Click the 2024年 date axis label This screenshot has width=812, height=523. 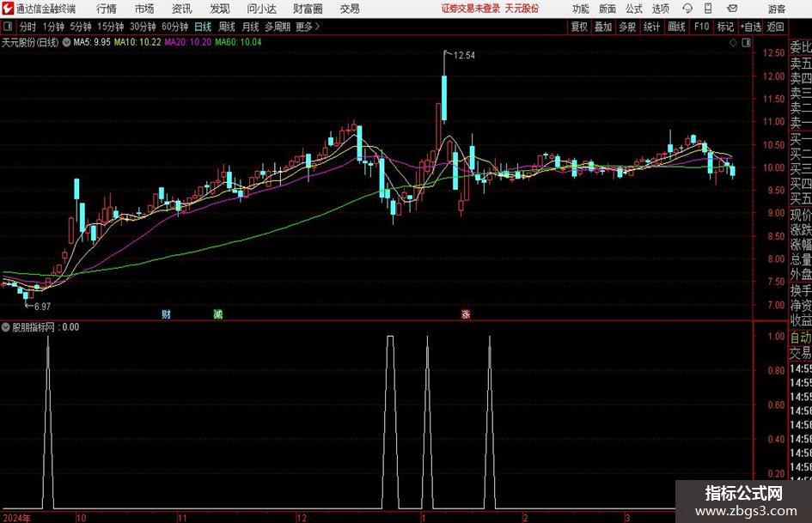coord(16,518)
